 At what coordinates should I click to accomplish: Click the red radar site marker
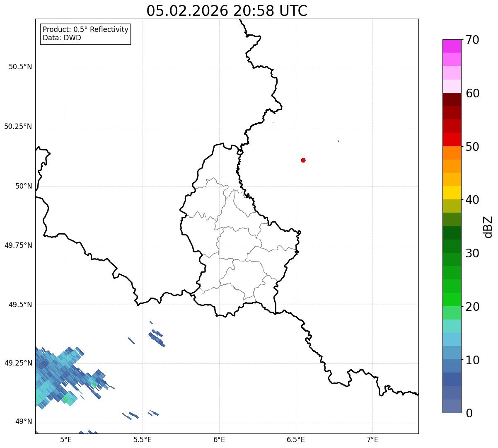click(x=303, y=160)
